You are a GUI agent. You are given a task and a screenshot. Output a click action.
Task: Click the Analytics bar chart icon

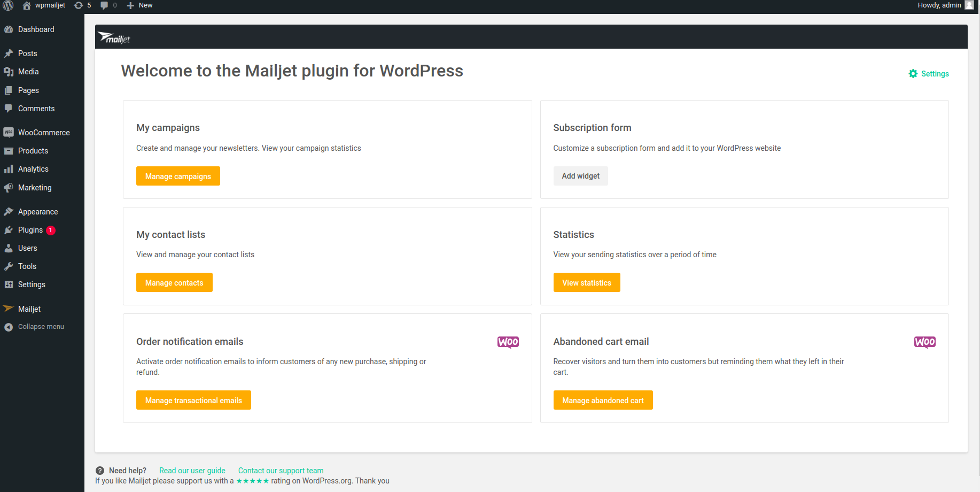point(9,169)
